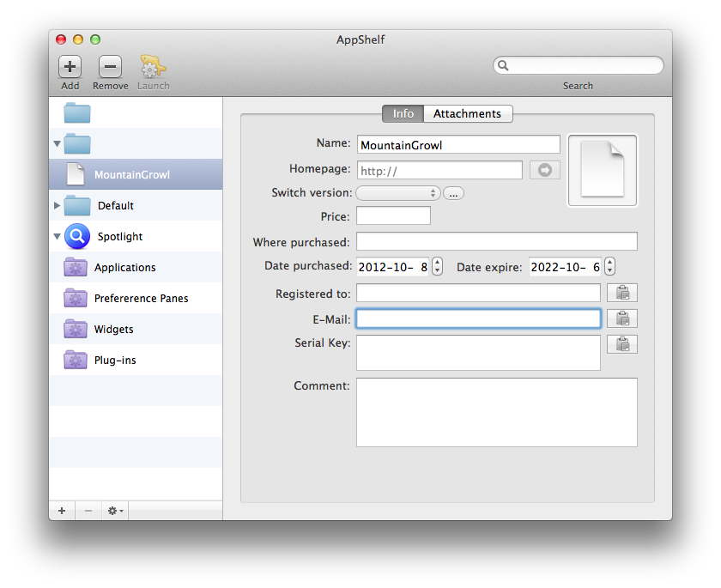
Task: Collapse the Spotlight group
Action: pyautogui.click(x=57, y=236)
